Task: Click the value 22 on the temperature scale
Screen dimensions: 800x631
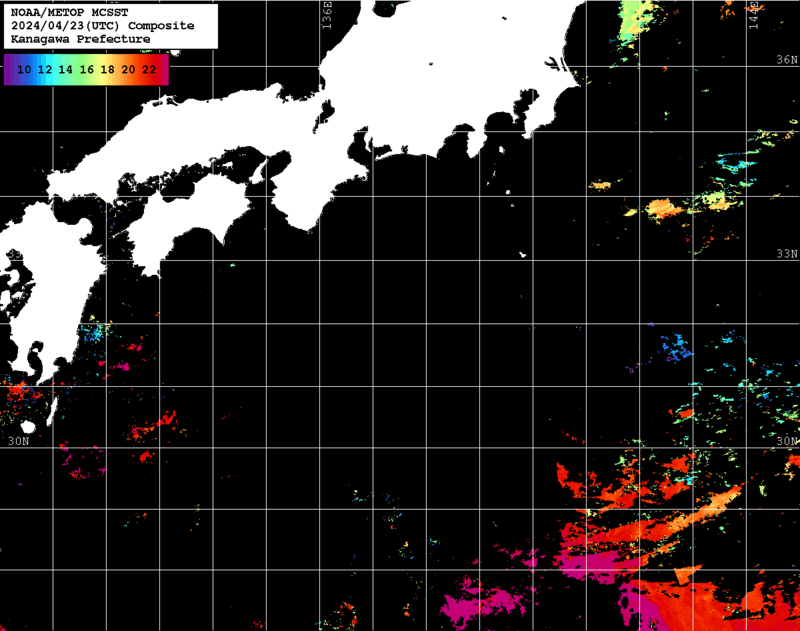Action: pos(149,69)
